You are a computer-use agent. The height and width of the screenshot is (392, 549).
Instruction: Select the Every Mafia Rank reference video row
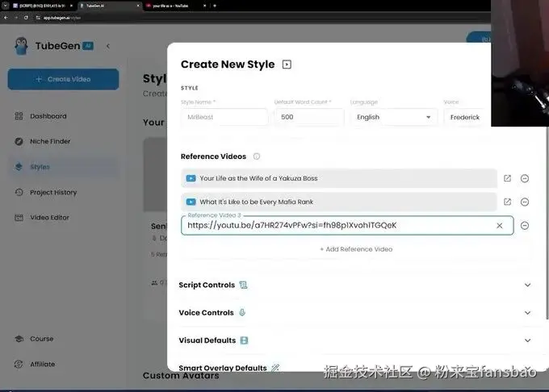coord(339,202)
